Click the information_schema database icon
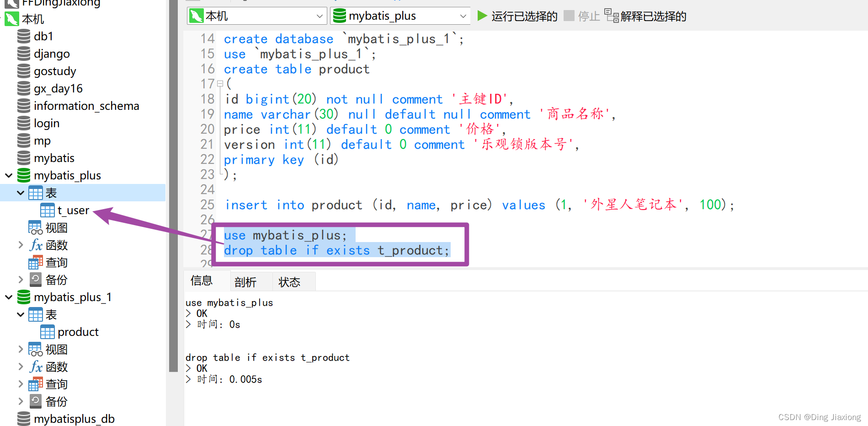The image size is (868, 426). pyautogui.click(x=24, y=106)
